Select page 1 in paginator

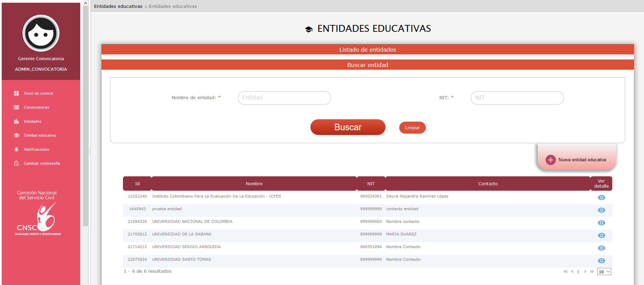(x=578, y=272)
